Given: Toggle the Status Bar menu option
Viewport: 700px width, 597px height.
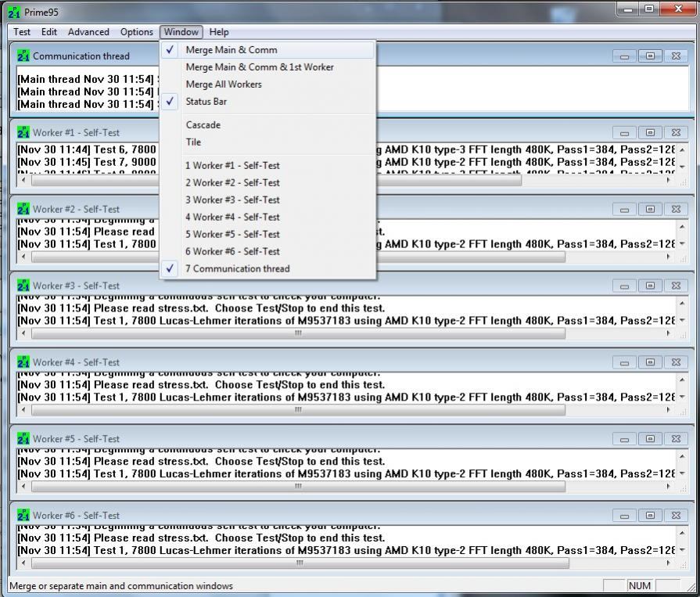Looking at the screenshot, I should [x=267, y=102].
